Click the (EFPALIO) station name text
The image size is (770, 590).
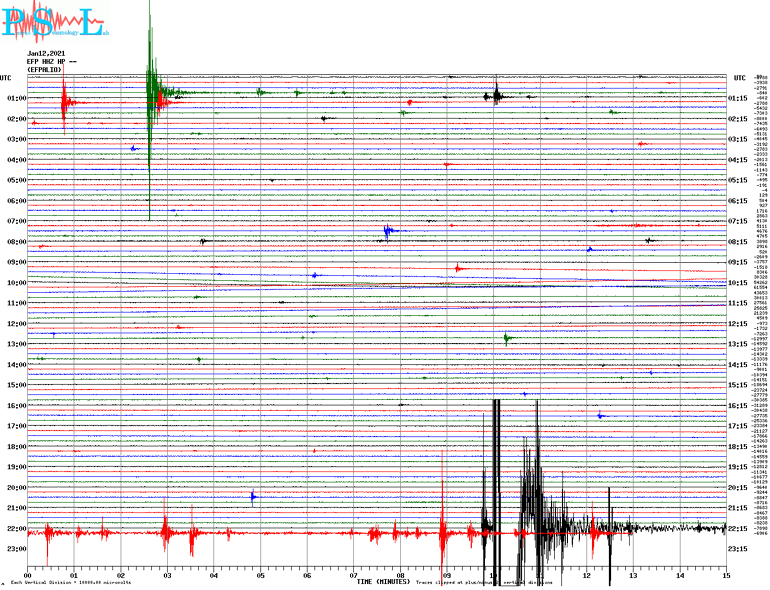(45, 69)
